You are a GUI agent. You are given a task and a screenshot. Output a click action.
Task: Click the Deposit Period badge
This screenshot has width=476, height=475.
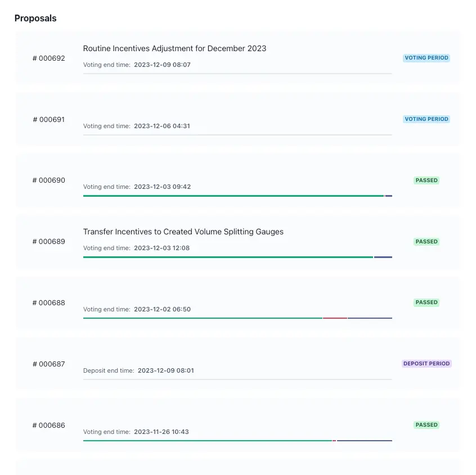[426, 364]
